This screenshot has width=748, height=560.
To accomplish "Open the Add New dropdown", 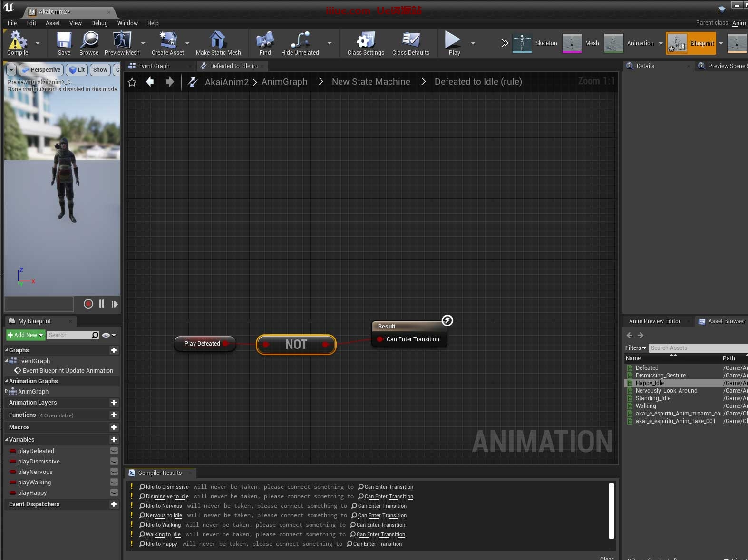I will point(26,335).
